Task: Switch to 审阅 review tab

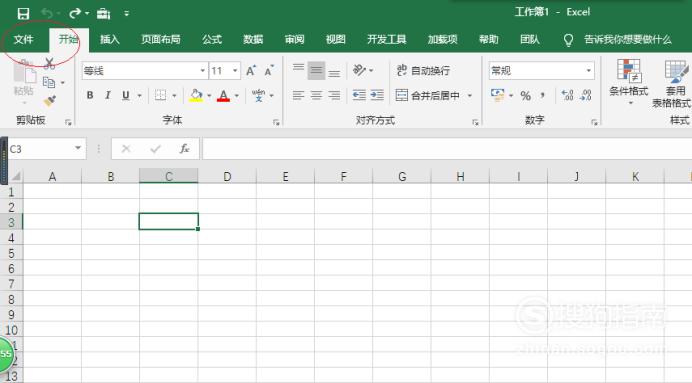Action: [294, 40]
